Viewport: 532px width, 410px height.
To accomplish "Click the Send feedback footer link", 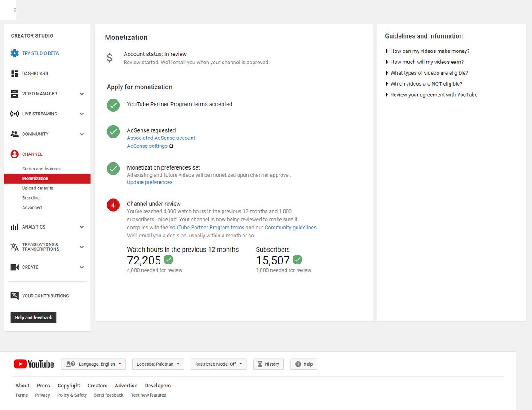I will (x=109, y=395).
